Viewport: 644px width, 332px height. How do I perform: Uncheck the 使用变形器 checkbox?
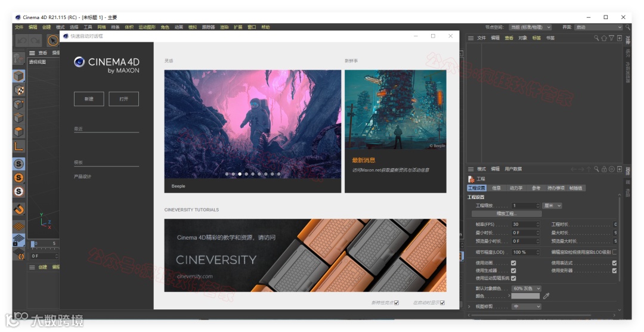tap(614, 271)
